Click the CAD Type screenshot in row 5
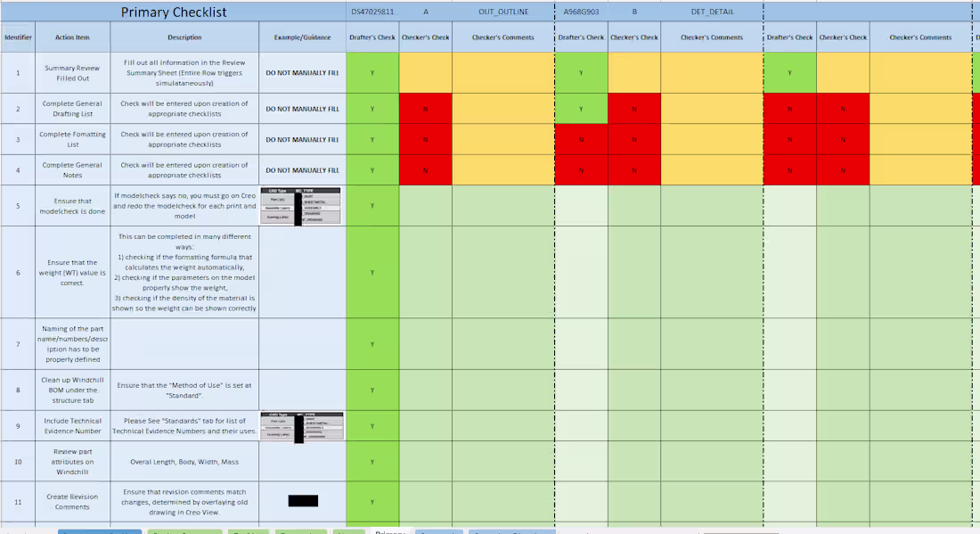This screenshot has height=534, width=980. pyautogui.click(x=300, y=204)
